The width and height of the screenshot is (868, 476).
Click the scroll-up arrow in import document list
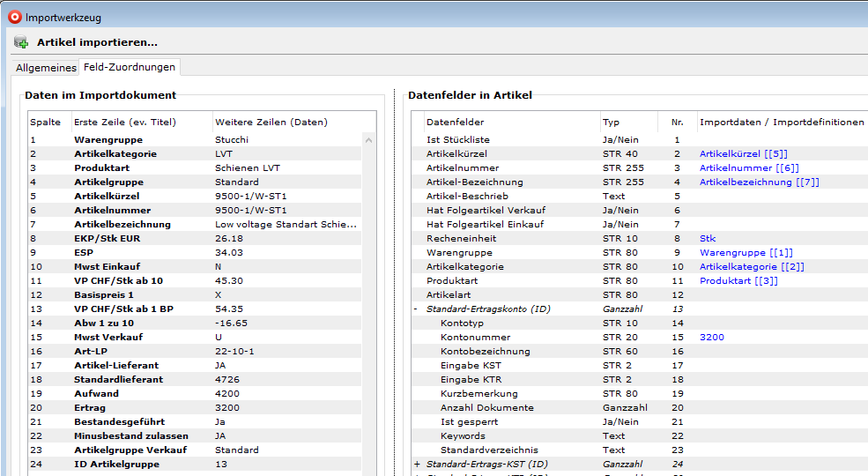pyautogui.click(x=369, y=140)
